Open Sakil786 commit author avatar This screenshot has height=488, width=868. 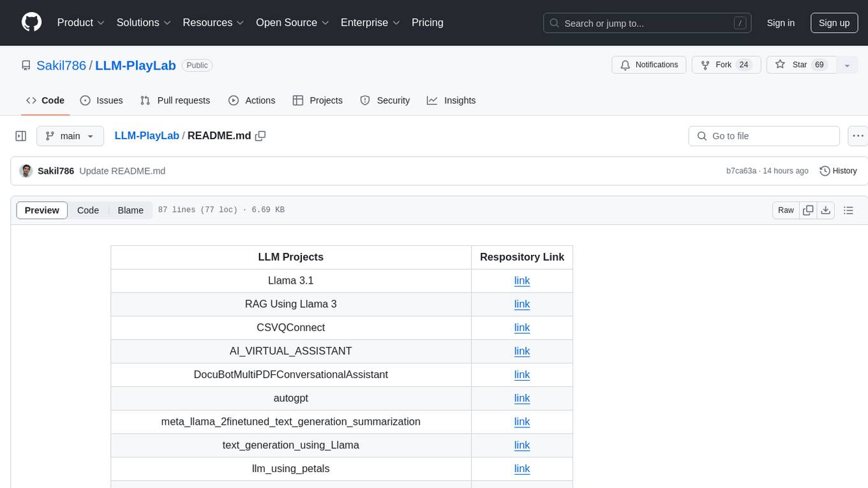(x=26, y=171)
